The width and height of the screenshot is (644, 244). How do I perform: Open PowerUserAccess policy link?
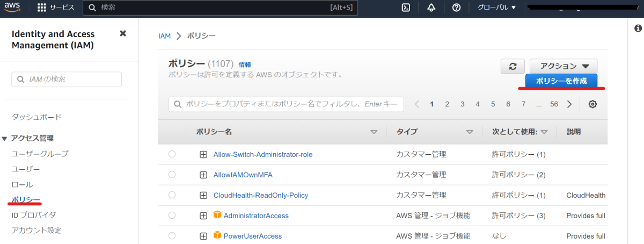(x=253, y=236)
